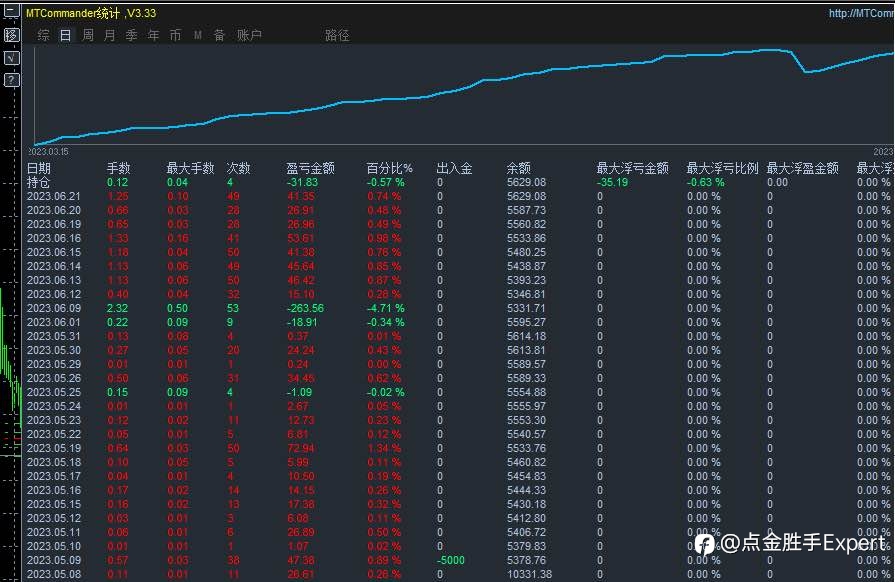Image resolution: width=895 pixels, height=582 pixels.
Task: Show the 季 (quarterly) statistics tab
Action: tap(131, 35)
